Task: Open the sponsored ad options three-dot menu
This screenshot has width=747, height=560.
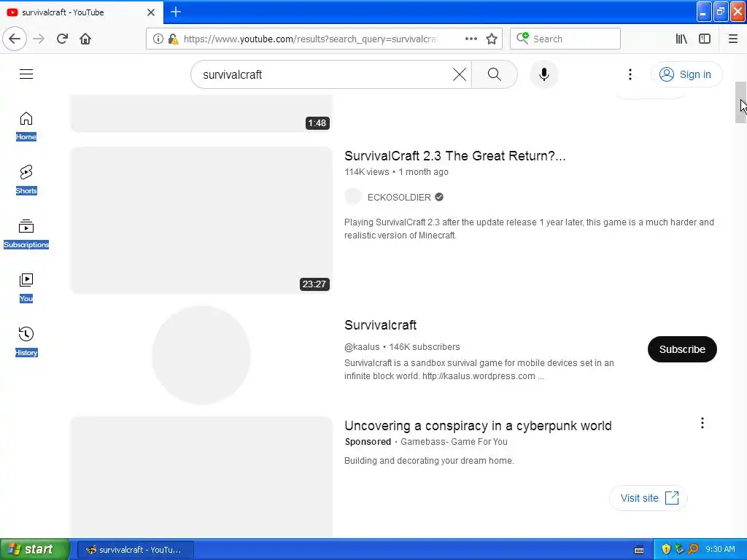Action: [x=703, y=423]
